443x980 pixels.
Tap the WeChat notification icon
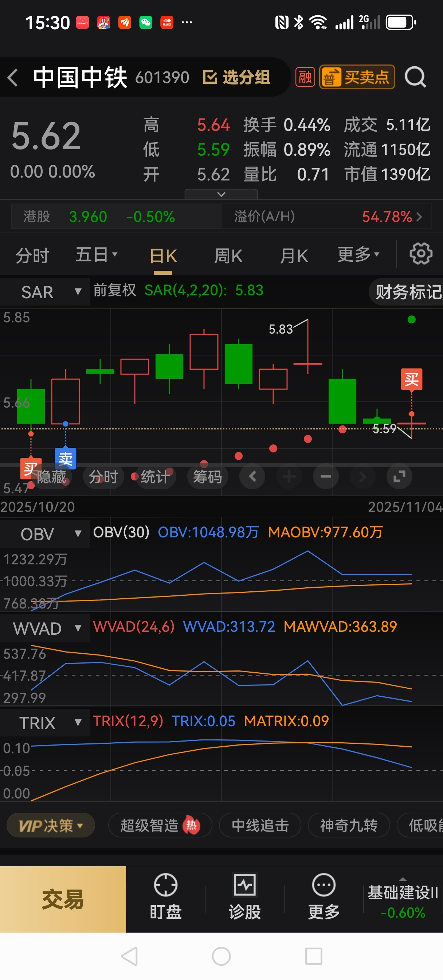click(x=146, y=23)
